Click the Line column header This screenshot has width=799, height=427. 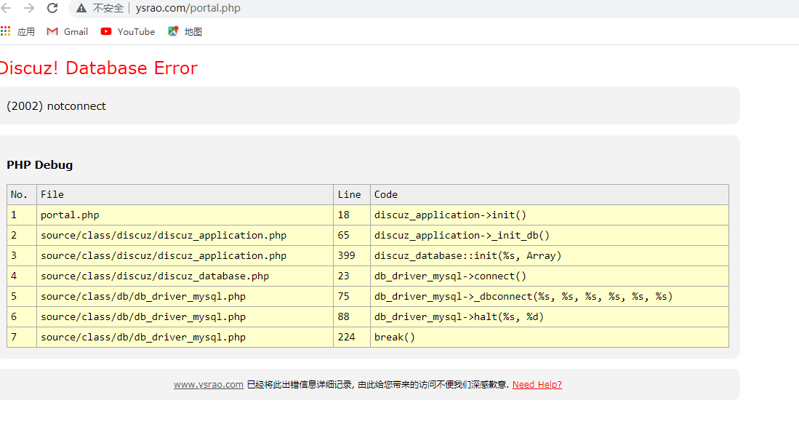(x=352, y=195)
